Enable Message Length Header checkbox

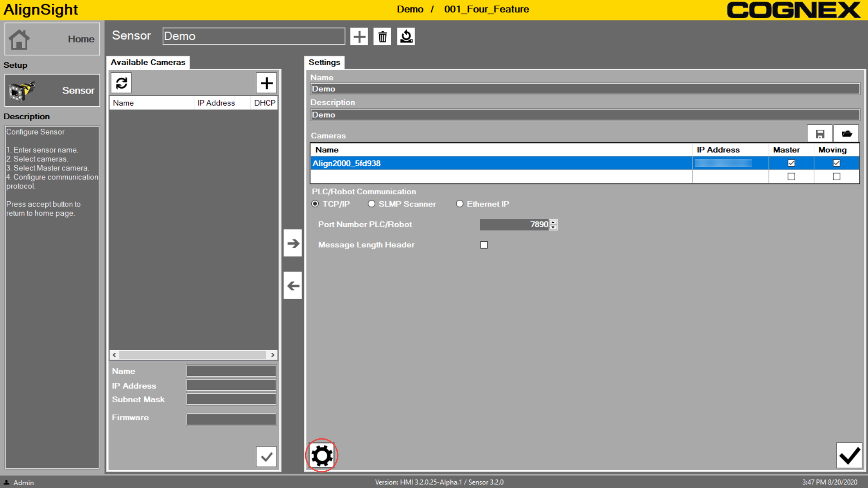point(484,245)
